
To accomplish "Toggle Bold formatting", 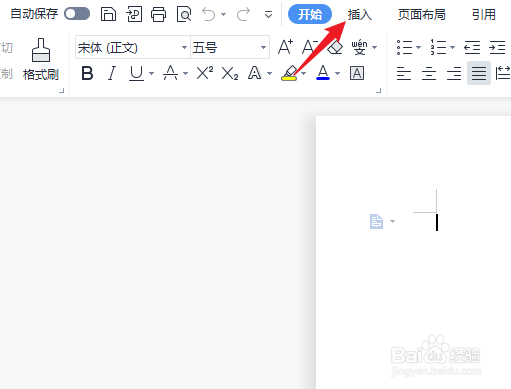I will point(87,73).
